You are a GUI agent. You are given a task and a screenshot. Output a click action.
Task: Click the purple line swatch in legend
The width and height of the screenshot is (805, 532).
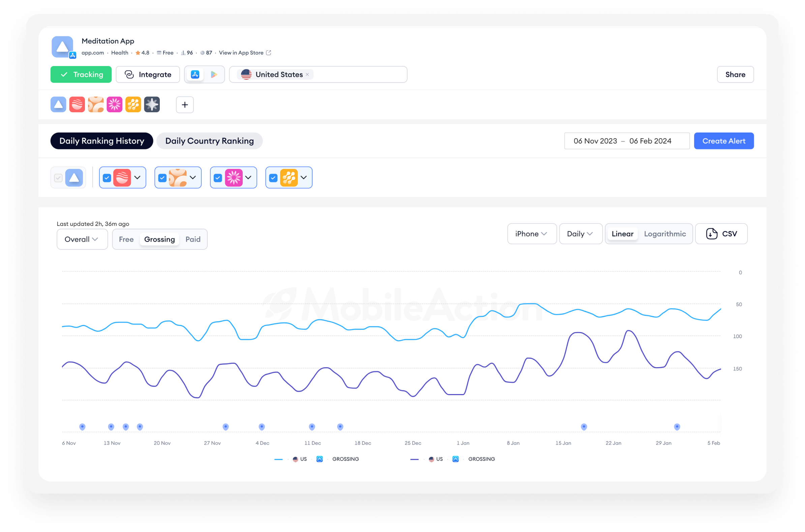coord(415,459)
